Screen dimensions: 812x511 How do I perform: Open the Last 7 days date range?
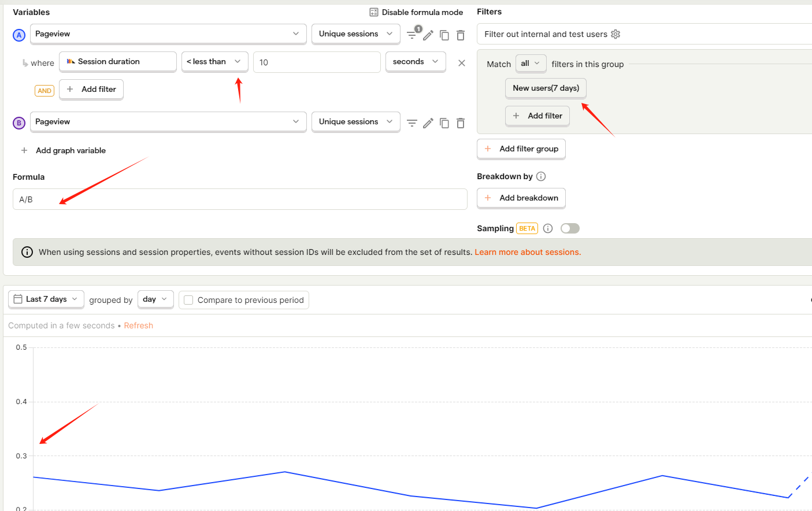pos(46,299)
